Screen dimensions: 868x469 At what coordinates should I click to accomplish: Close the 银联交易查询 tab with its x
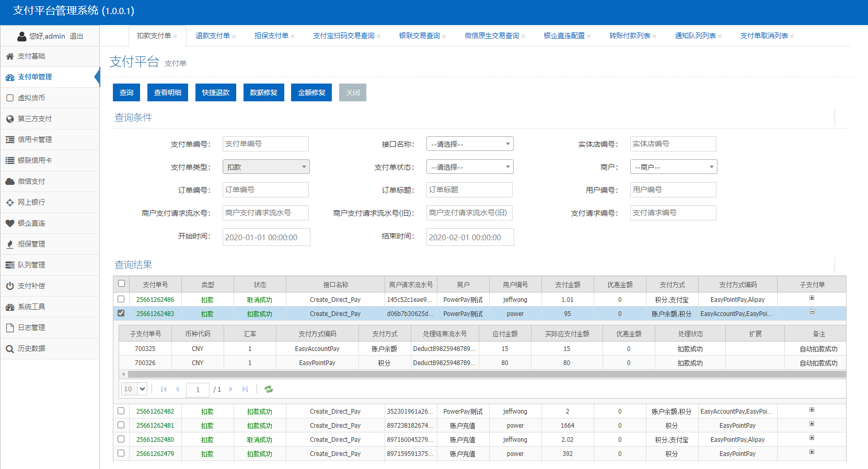[444, 36]
